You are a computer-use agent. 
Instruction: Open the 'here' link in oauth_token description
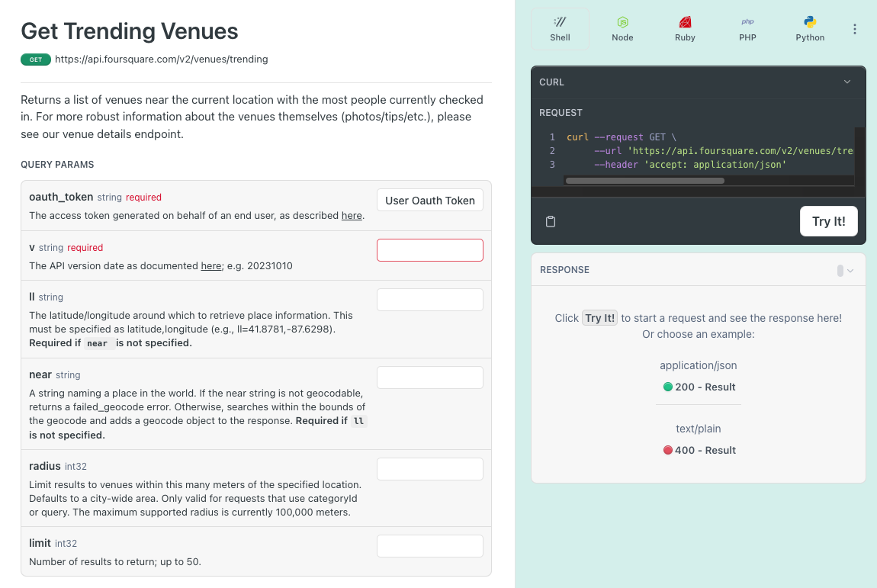352,215
